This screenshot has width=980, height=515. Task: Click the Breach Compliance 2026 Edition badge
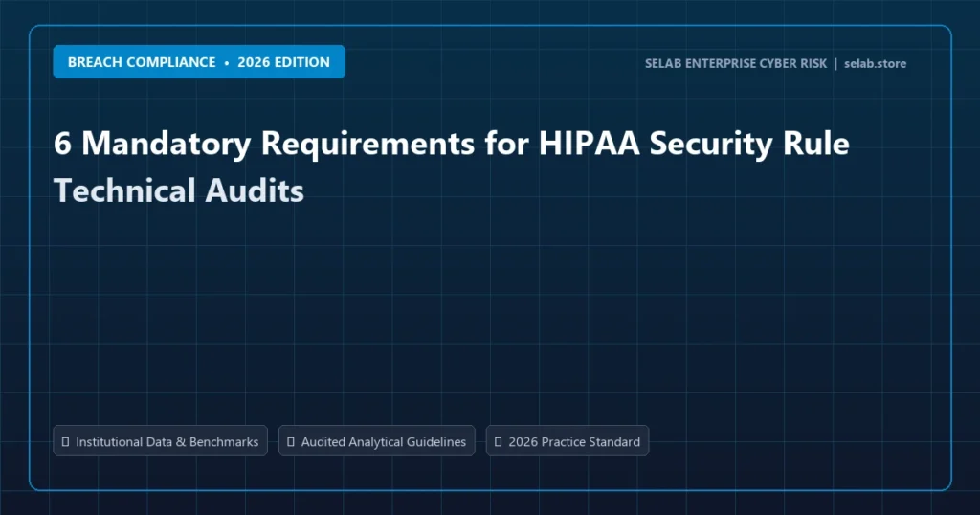point(199,62)
